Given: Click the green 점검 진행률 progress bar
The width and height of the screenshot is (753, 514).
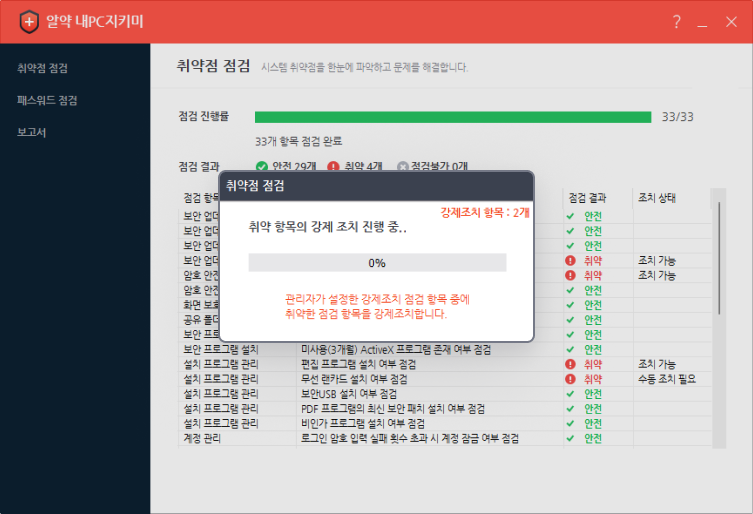Looking at the screenshot, I should [x=453, y=117].
